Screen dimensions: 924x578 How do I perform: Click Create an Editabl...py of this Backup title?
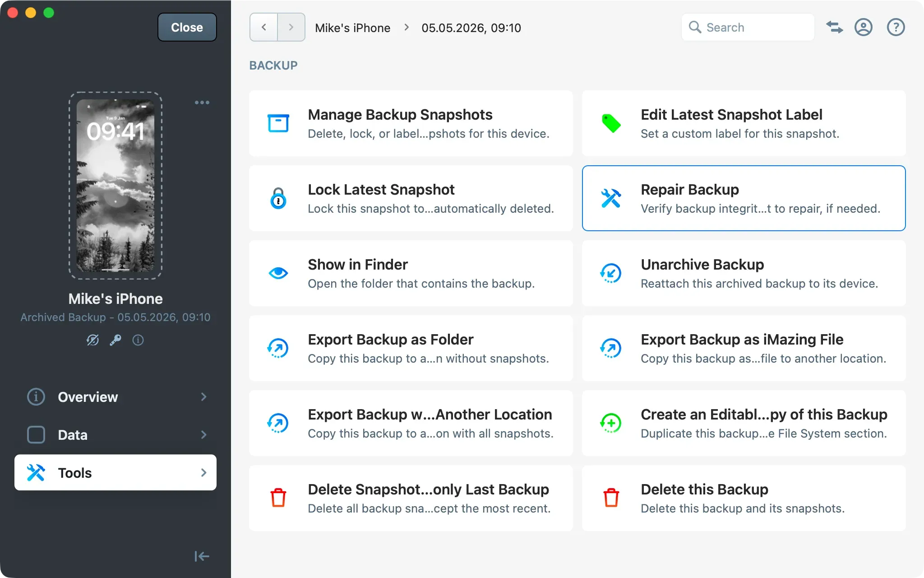(x=764, y=415)
